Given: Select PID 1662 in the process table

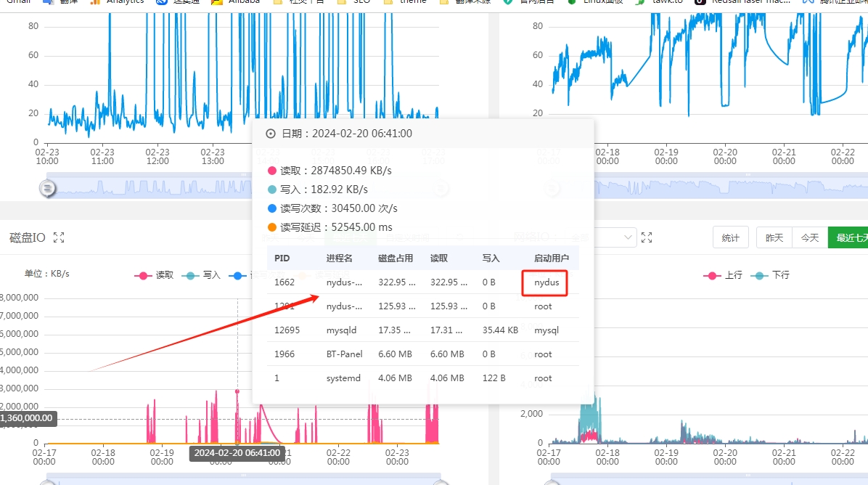Looking at the screenshot, I should [284, 282].
